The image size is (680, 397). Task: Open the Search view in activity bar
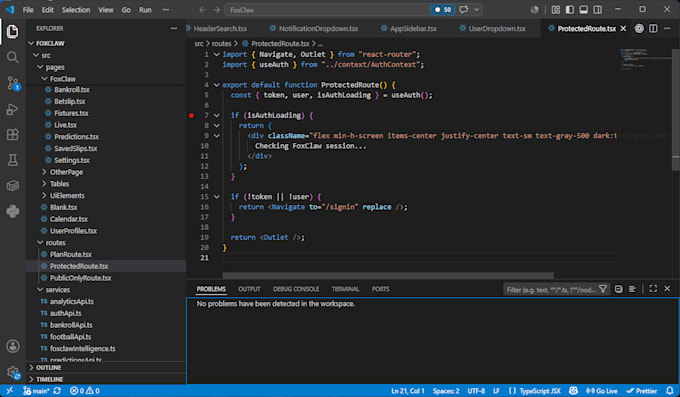coord(13,57)
